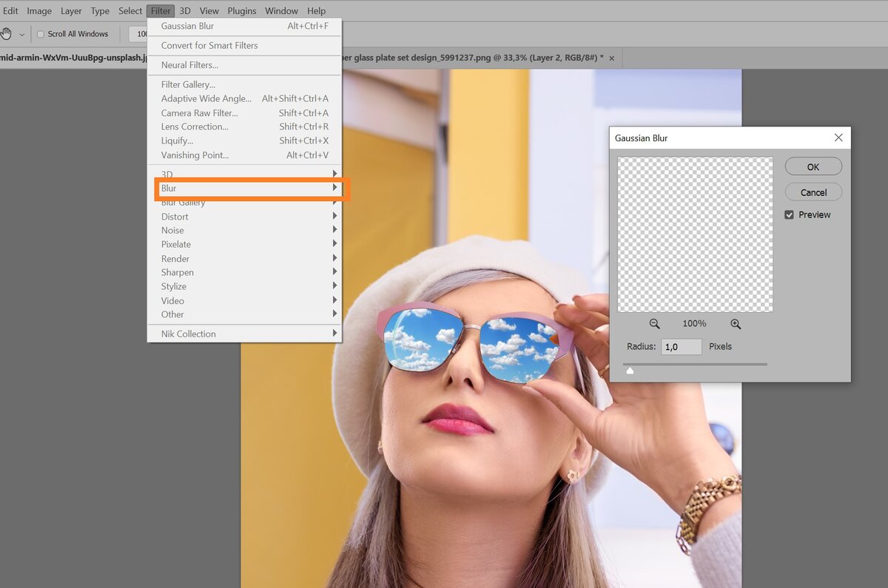This screenshot has width=888, height=588.
Task: Open Camera Raw Filter
Action: click(x=245, y=113)
